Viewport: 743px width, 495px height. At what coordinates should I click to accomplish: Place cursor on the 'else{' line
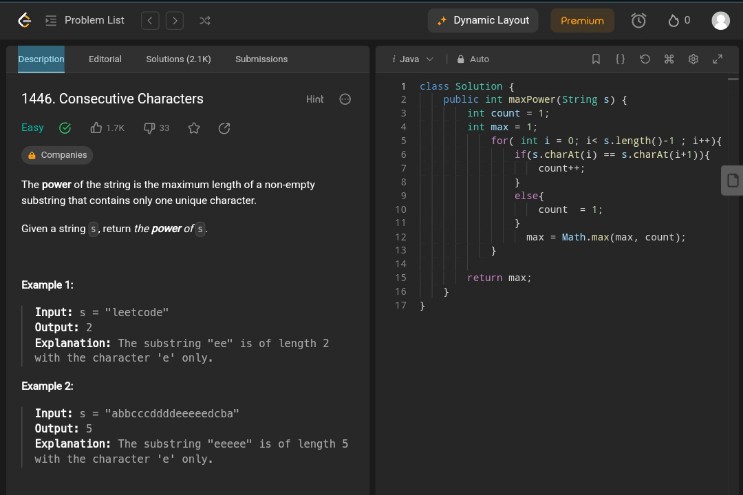(529, 196)
